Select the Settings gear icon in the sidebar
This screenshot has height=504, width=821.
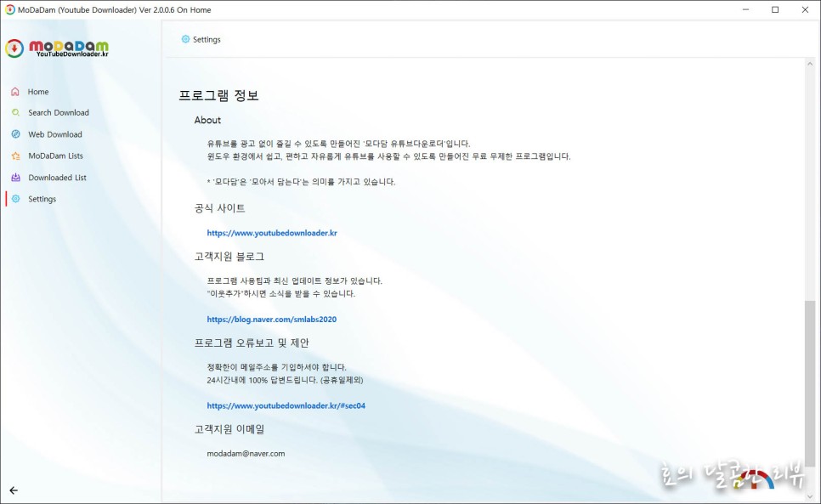point(15,198)
